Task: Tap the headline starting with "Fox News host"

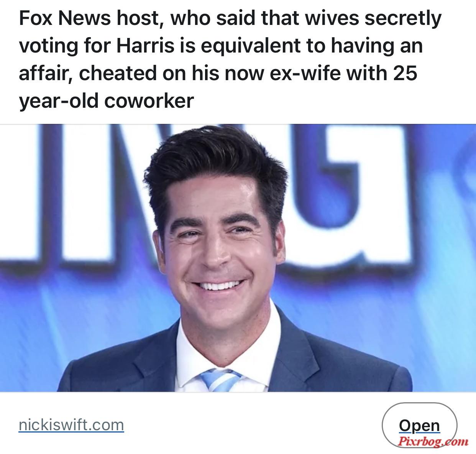Action: (230, 59)
